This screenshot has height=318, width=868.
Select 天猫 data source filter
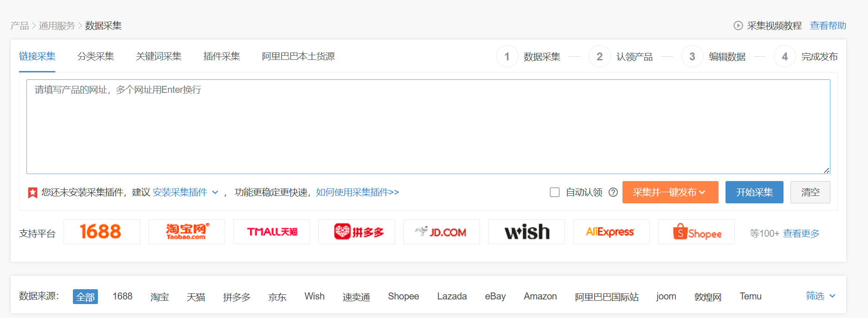click(x=196, y=297)
